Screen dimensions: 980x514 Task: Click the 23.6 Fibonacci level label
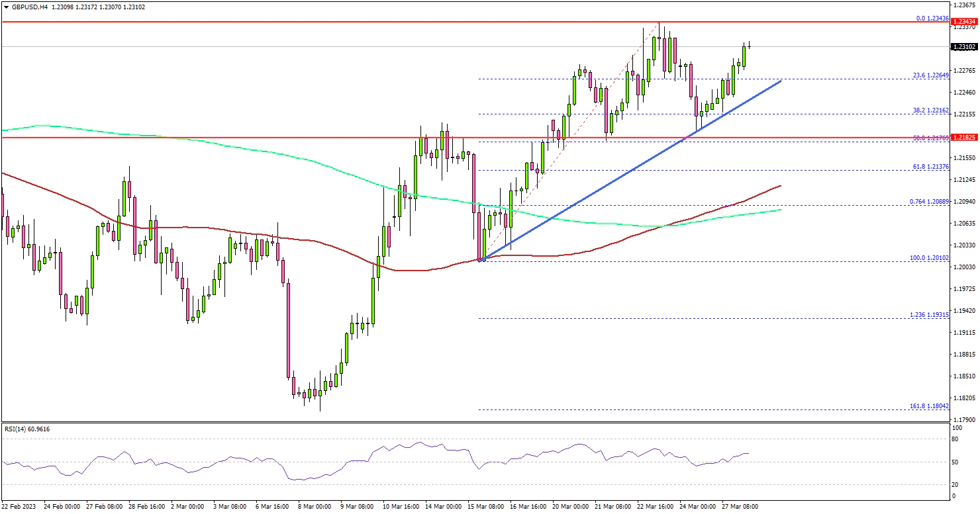(931, 75)
